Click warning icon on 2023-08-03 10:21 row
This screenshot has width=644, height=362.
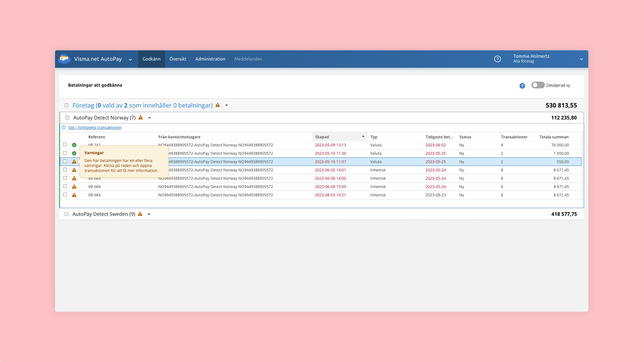coord(74,195)
